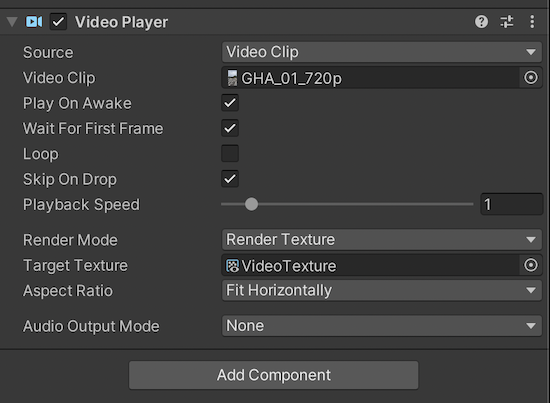The width and height of the screenshot is (550, 403).
Task: Disable the Video Player component checkbox
Action: click(x=58, y=22)
